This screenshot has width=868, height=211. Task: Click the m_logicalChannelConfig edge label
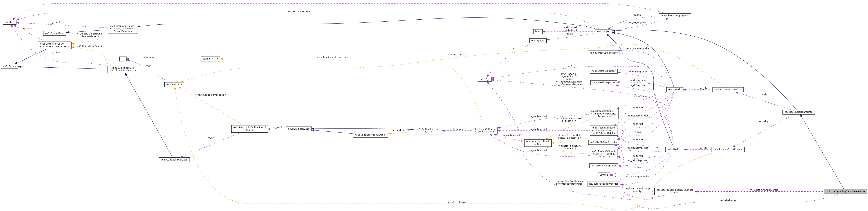pyautogui.click(x=764, y=190)
